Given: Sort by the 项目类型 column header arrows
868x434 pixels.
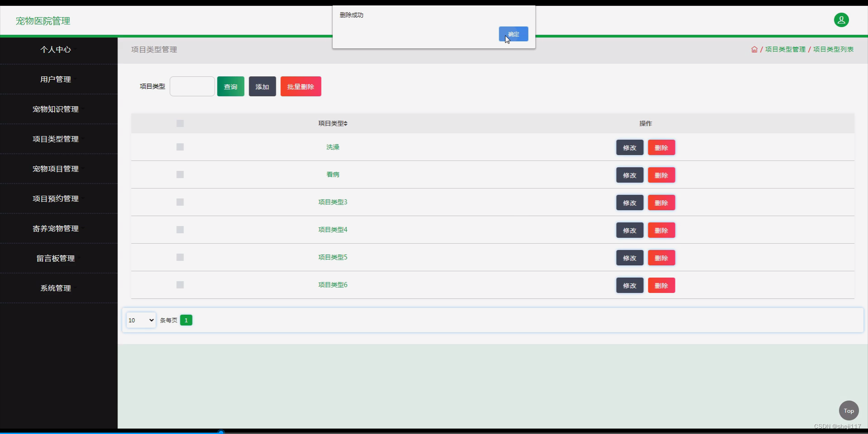Looking at the screenshot, I should (345, 123).
